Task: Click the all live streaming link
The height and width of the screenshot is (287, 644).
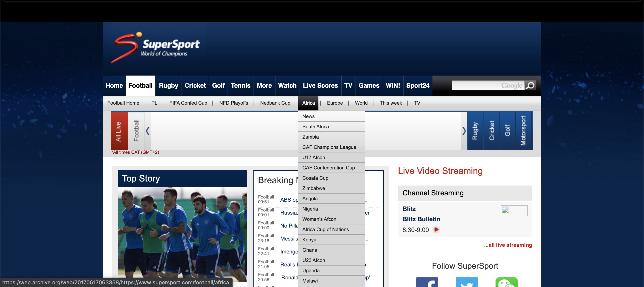Action: point(508,245)
